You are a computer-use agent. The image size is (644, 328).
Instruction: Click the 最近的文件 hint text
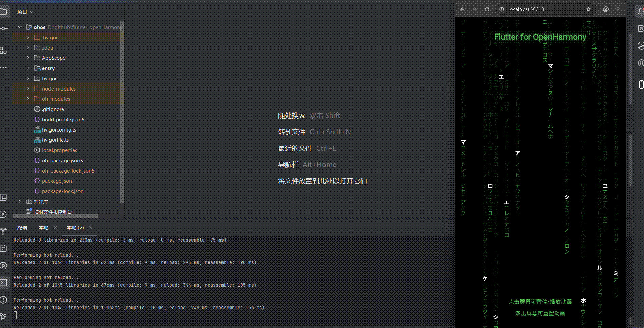click(x=295, y=148)
